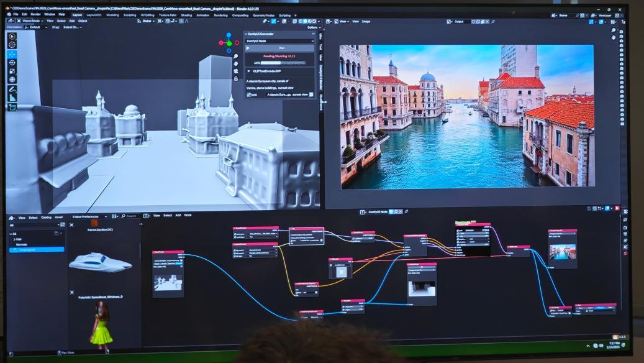
Task: Toggle camera view icon in 3D viewport
Action: (x=235, y=71)
